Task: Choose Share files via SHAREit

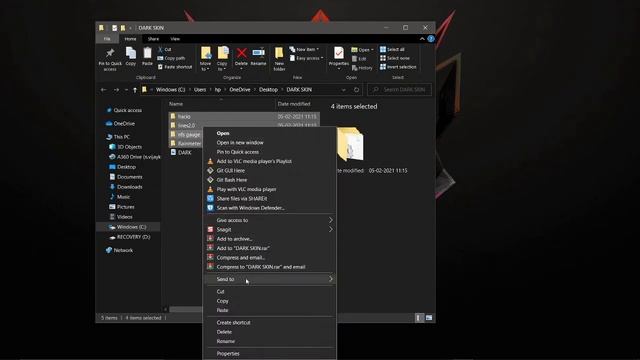Action: [x=242, y=199]
